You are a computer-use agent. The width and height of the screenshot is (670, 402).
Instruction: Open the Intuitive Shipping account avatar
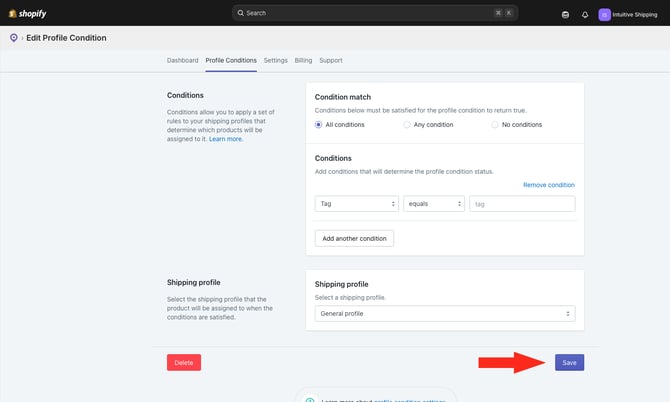pyautogui.click(x=604, y=15)
